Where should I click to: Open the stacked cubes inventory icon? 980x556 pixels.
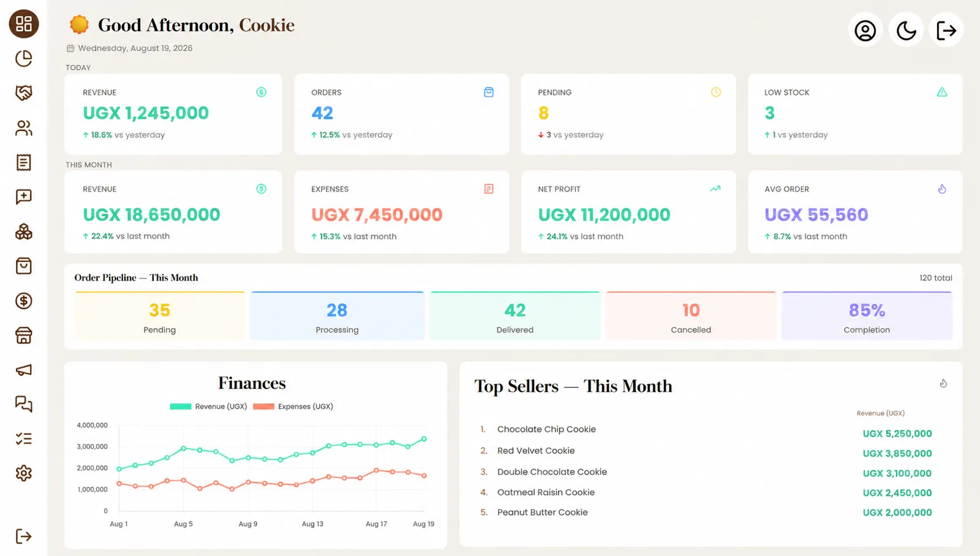tap(24, 231)
